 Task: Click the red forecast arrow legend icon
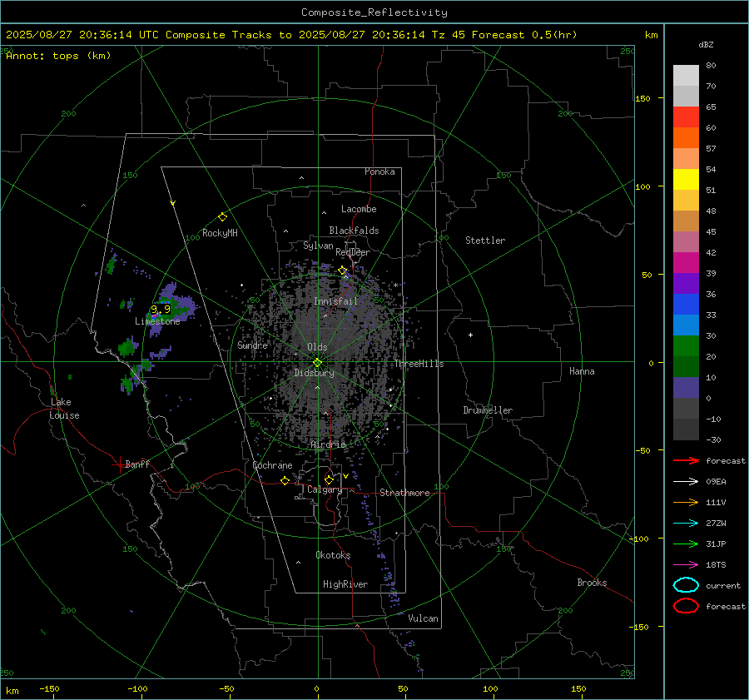[686, 460]
